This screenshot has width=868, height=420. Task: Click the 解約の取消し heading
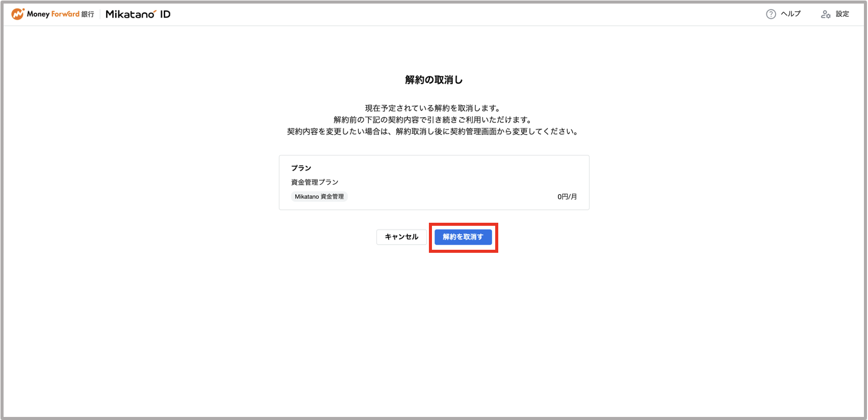(434, 80)
